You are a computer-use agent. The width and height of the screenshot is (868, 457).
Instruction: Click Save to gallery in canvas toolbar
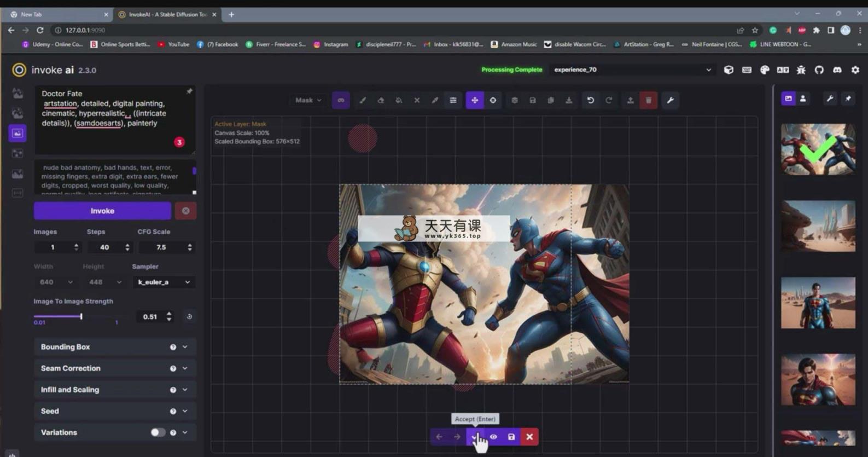(x=533, y=100)
